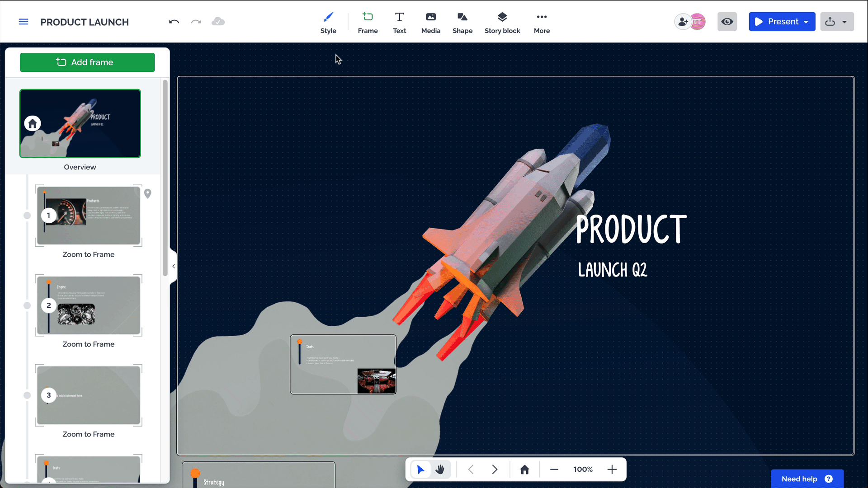Open the More toolbar menu
This screenshot has width=868, height=488.
click(x=541, y=21)
